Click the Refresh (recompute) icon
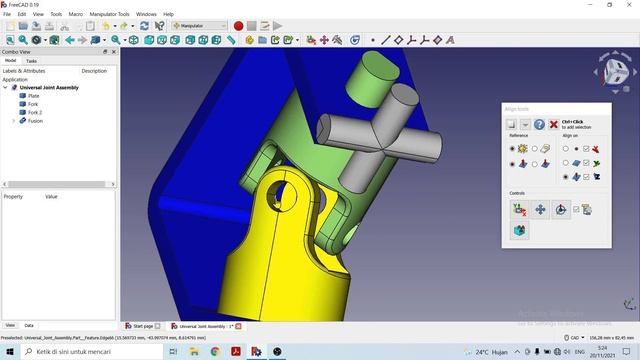Viewport: 640px width, 360px height. pos(144,26)
